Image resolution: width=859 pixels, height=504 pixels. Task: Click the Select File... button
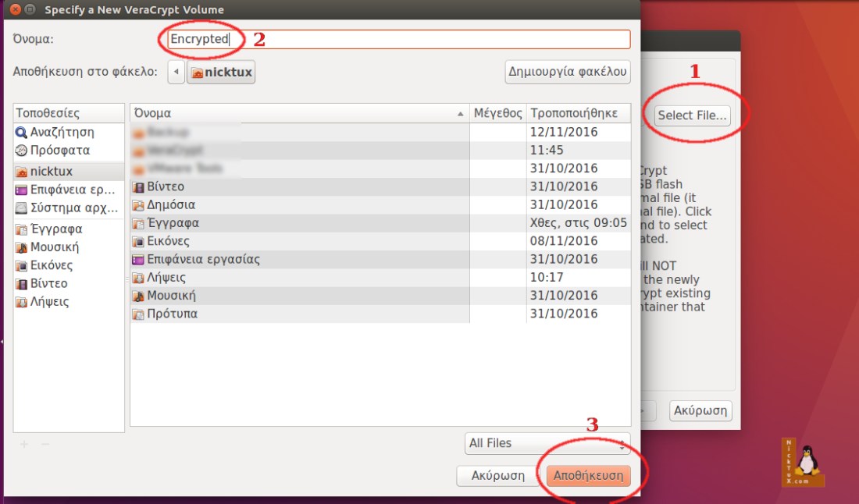692,115
